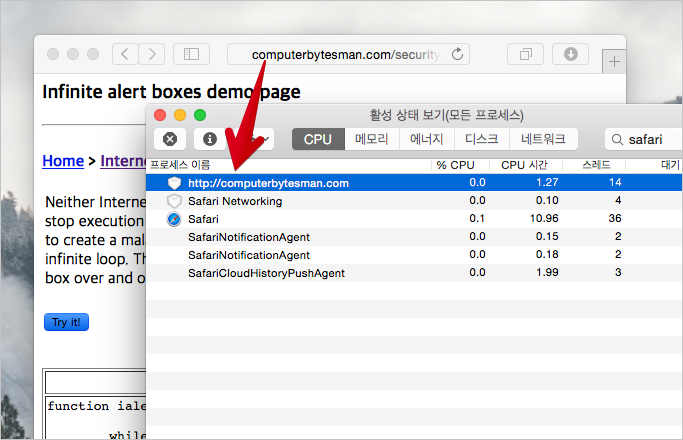Click thread count 36

pyautogui.click(x=615, y=218)
